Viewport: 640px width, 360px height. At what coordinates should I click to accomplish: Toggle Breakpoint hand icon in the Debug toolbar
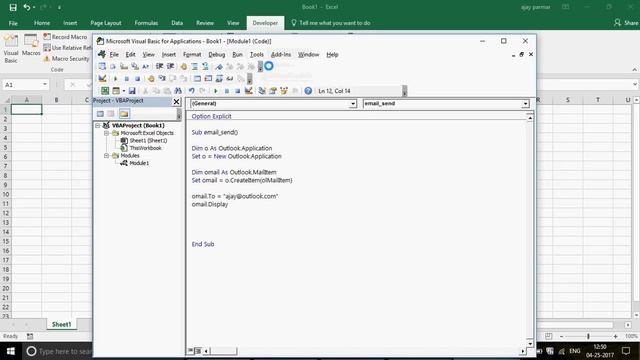coord(151,78)
